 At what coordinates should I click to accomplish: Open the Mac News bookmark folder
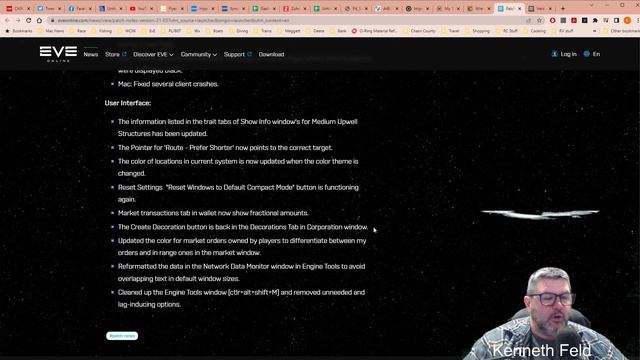pyautogui.click(x=51, y=31)
